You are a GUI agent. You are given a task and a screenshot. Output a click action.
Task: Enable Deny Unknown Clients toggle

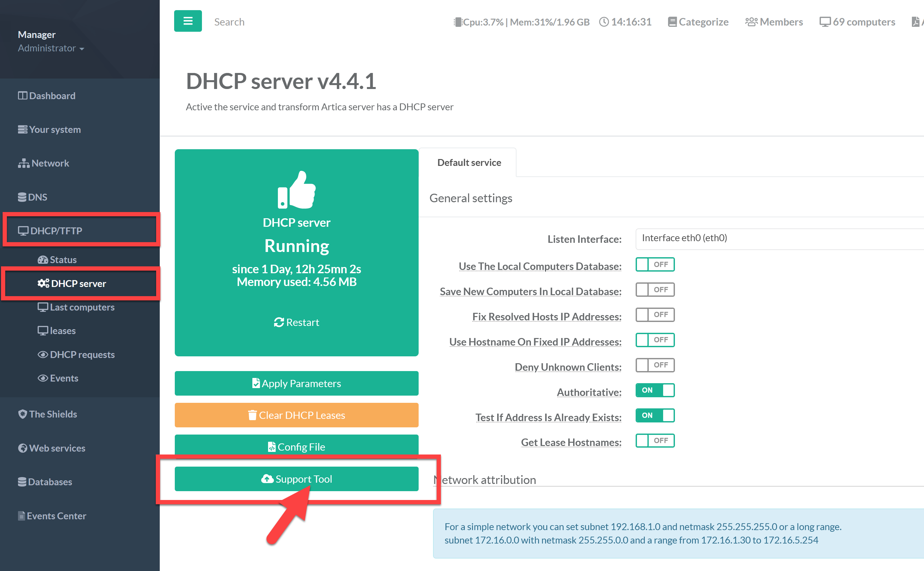tap(655, 365)
